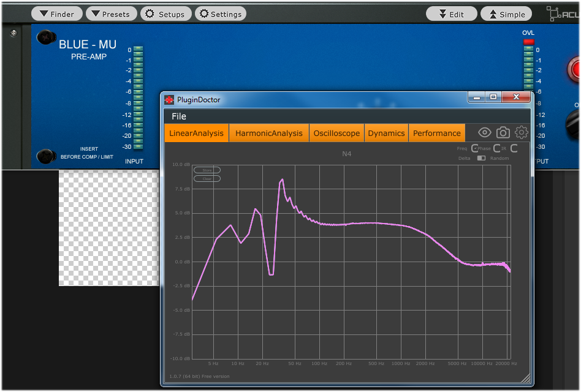The image size is (581, 392).
Task: Select the Phase radio option
Action: coord(497,148)
